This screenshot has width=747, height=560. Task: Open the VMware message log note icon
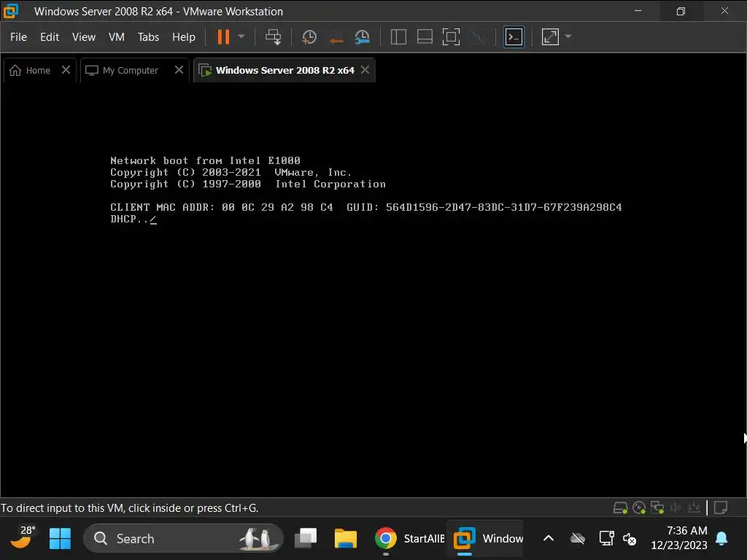(x=721, y=508)
